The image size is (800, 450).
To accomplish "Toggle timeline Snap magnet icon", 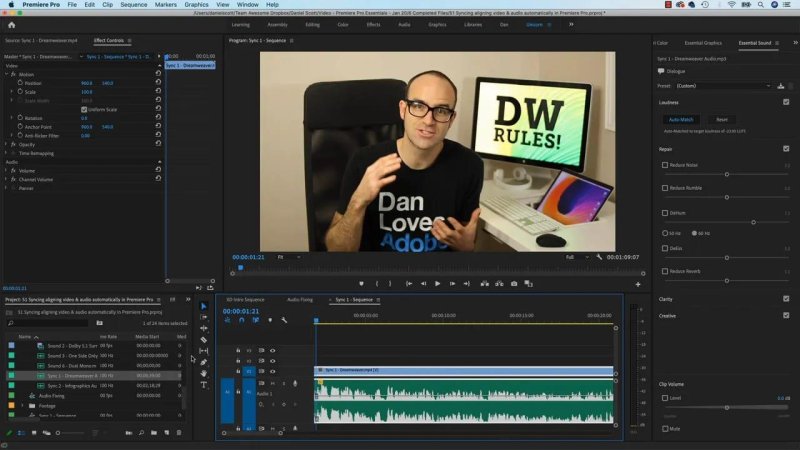I will point(241,320).
